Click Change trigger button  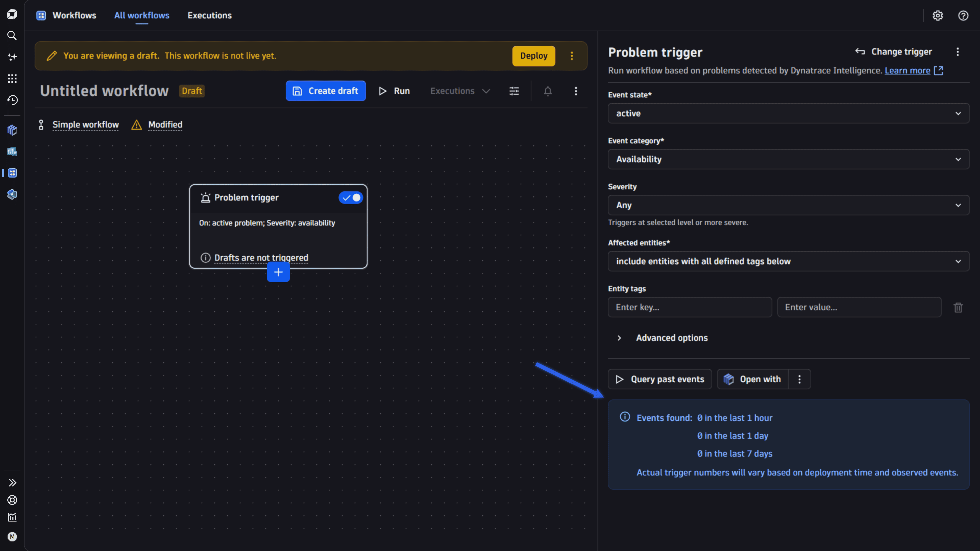point(893,52)
